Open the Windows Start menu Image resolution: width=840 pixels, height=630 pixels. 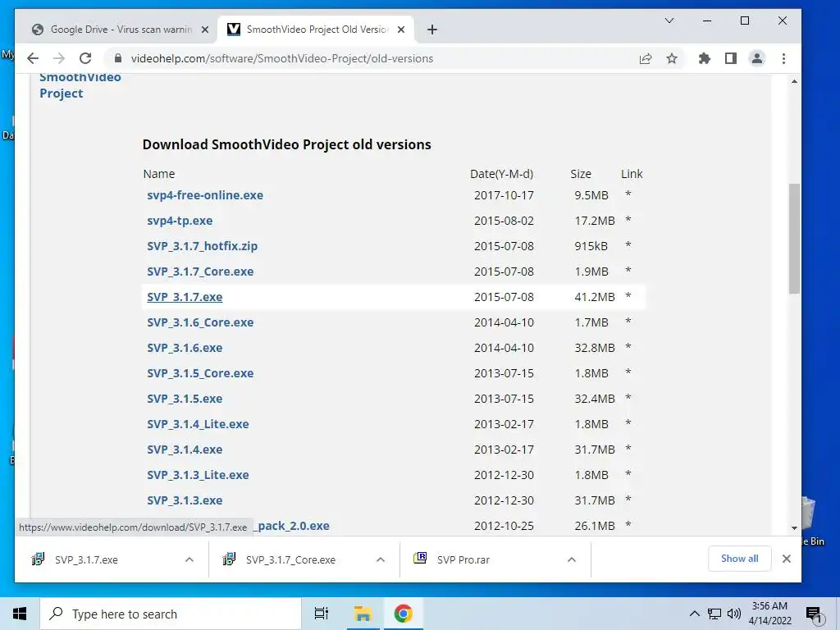[x=20, y=614]
